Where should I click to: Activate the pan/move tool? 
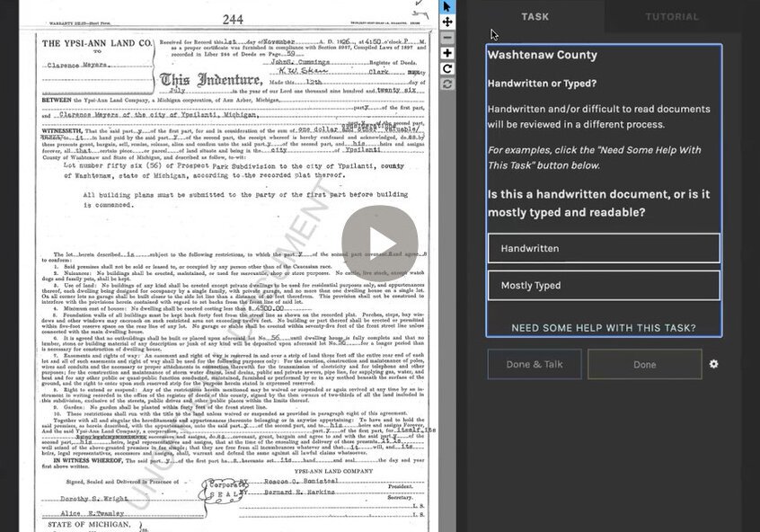point(447,22)
